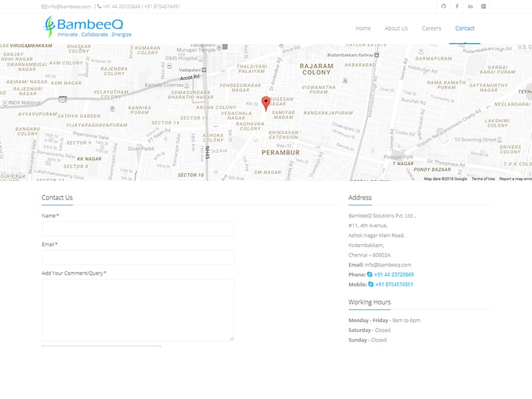Screen dimensions: 532x399
Task: Click the red map location pin
Action: tap(266, 102)
